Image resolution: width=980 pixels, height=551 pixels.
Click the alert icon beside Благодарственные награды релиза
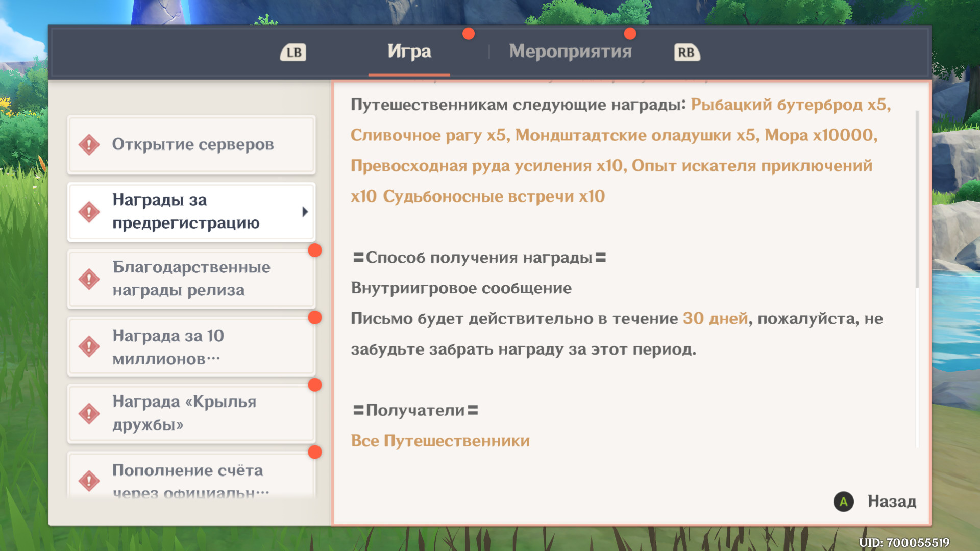(89, 279)
